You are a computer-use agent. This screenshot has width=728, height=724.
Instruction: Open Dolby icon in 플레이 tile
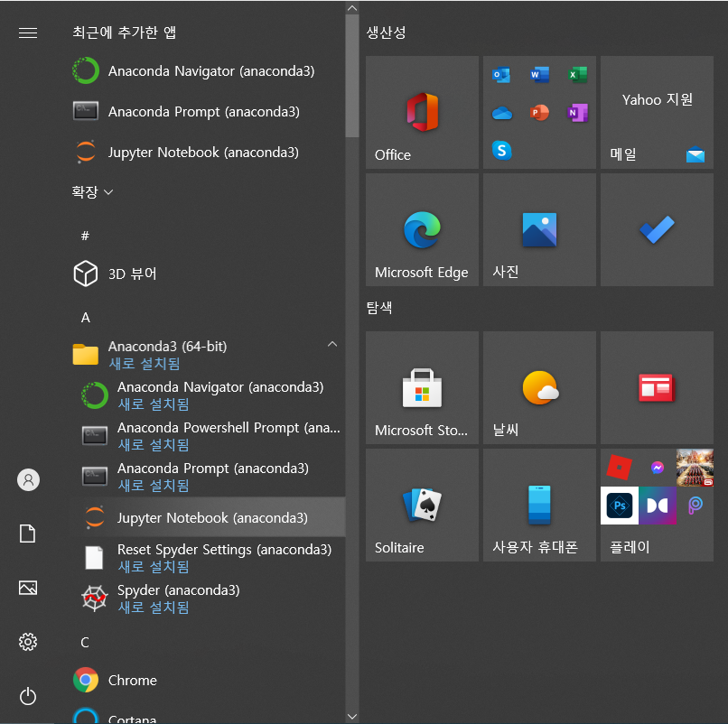[x=658, y=506]
